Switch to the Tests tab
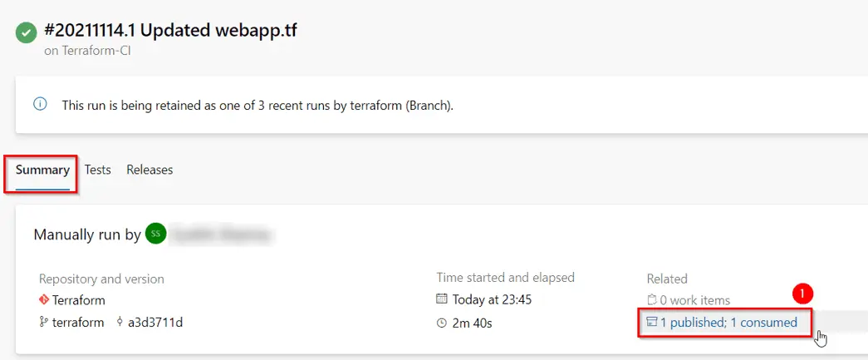Screen dimensions: 868x360 97,170
